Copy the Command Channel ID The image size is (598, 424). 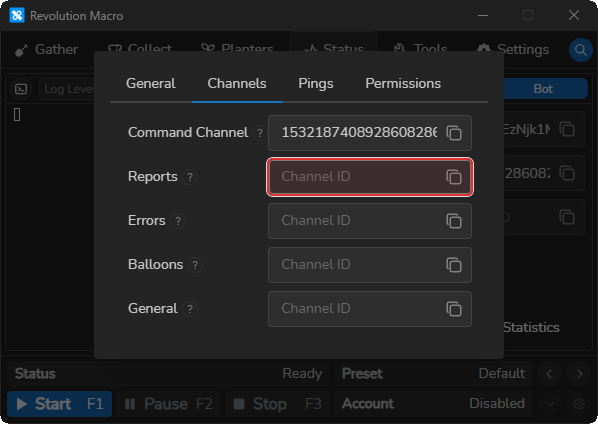[454, 133]
